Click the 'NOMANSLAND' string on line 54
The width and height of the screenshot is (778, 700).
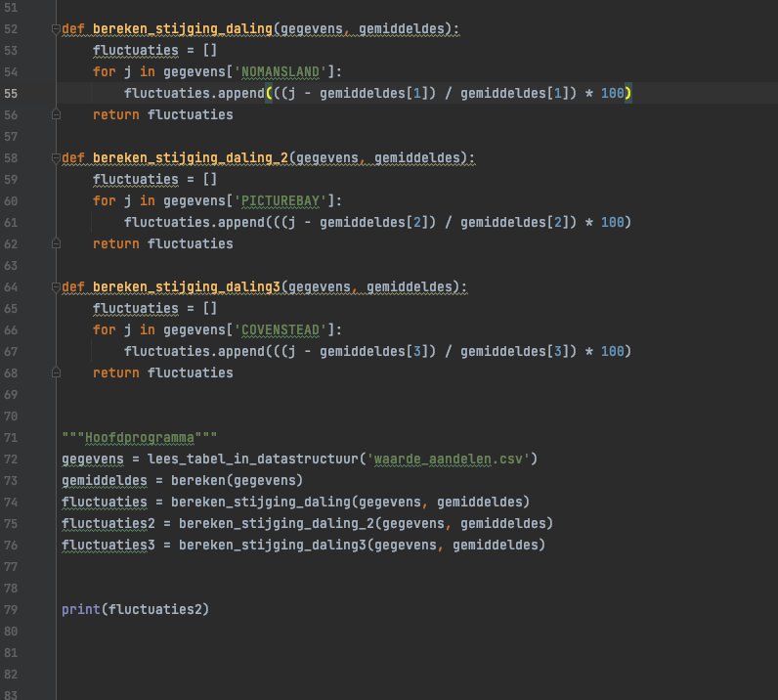[281, 72]
